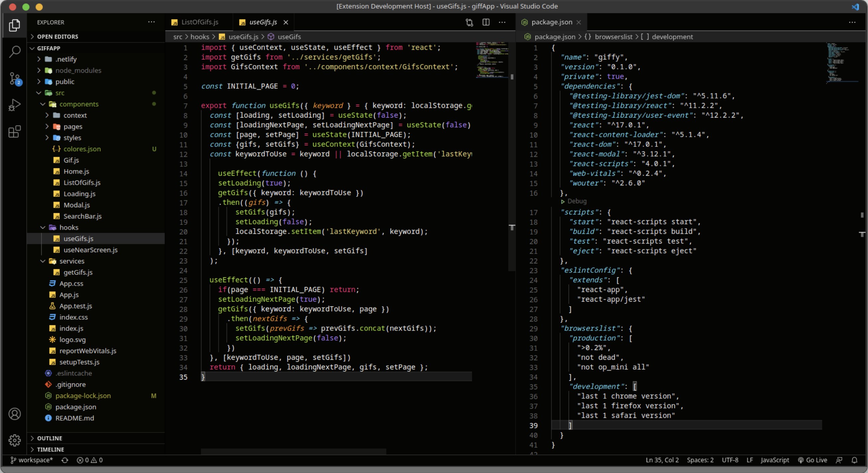Open the Split Editor icon in the tab bar
Image resolution: width=868 pixels, height=473 pixels.
tap(486, 22)
